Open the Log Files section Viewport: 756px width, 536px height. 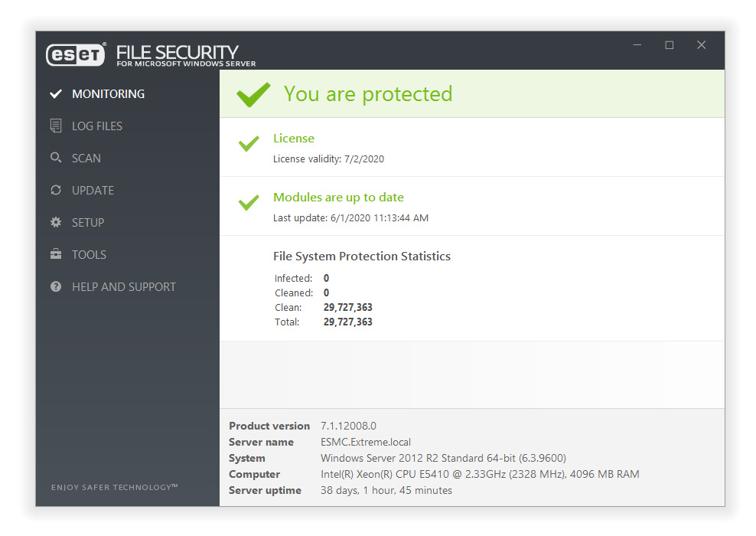pyautogui.click(x=97, y=126)
